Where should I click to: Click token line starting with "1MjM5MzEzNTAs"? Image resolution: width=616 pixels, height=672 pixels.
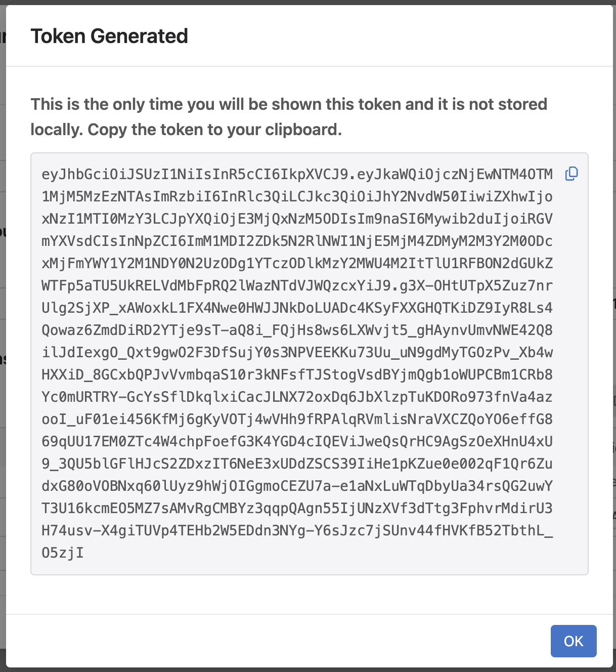297,197
